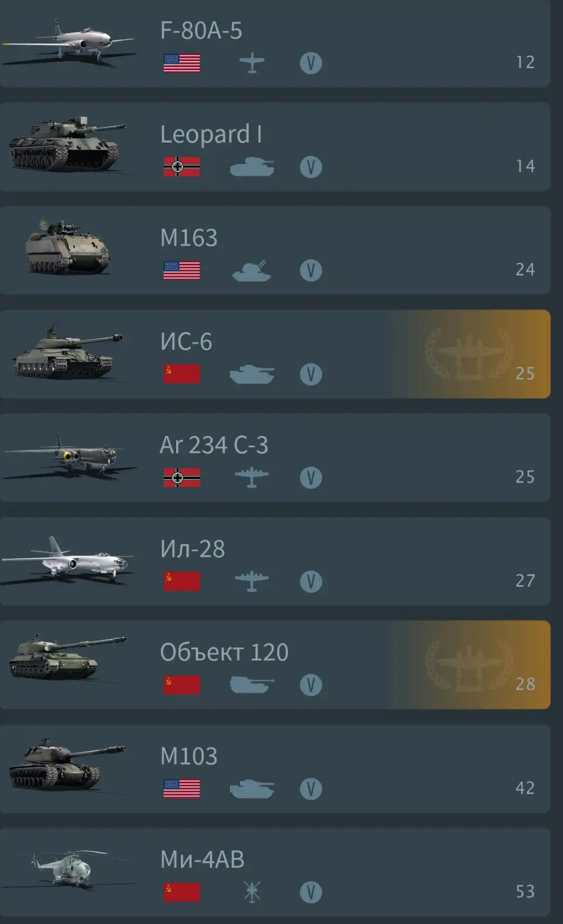Open the F-80A-5 jet thumbnail
This screenshot has width=563, height=924.
[68, 40]
